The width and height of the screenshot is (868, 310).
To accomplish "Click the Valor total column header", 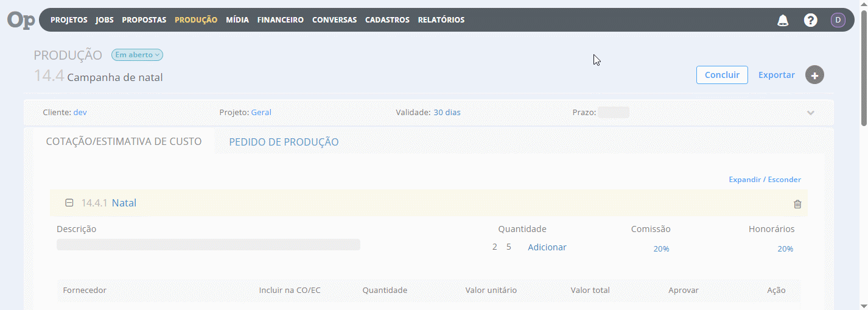I will click(590, 291).
